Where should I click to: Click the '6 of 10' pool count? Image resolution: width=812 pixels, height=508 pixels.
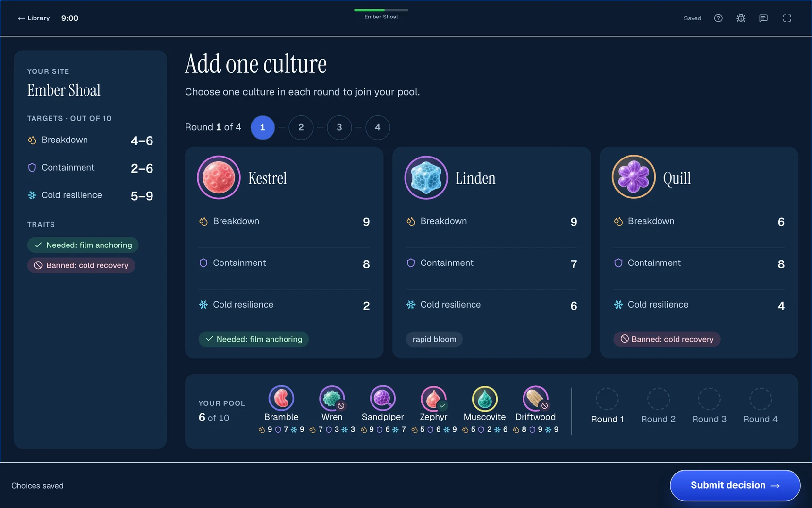click(214, 418)
